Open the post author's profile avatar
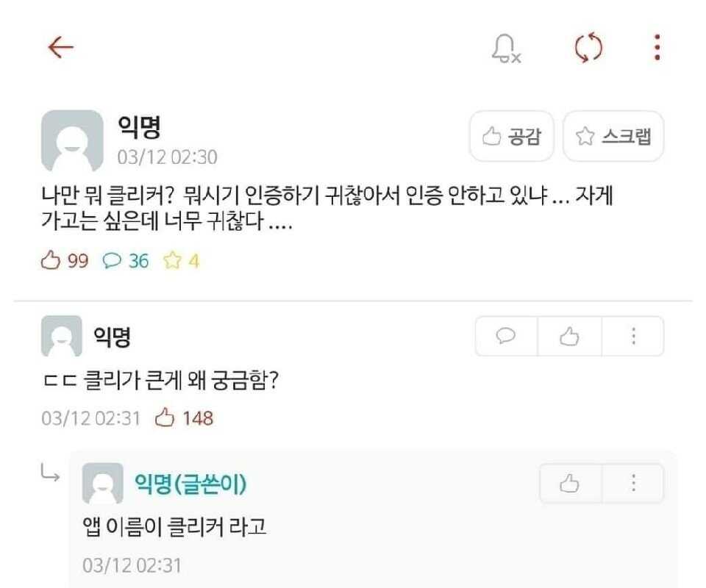This screenshot has width=706, height=588. click(x=71, y=140)
